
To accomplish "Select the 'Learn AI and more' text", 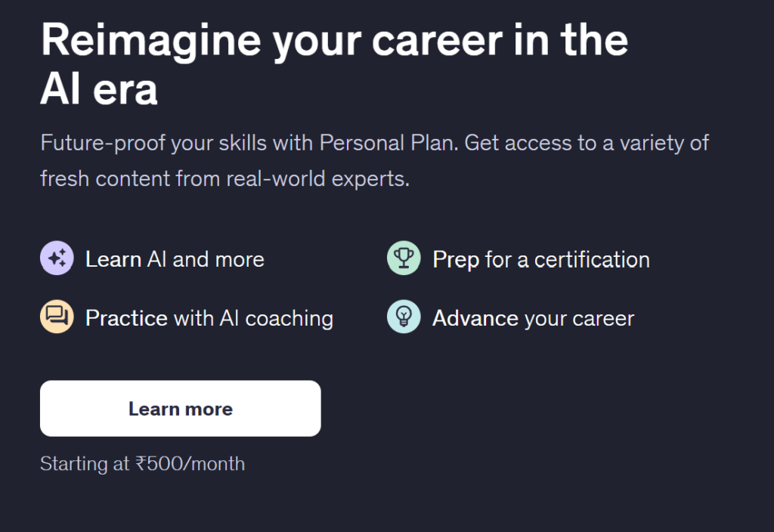I will (x=175, y=259).
